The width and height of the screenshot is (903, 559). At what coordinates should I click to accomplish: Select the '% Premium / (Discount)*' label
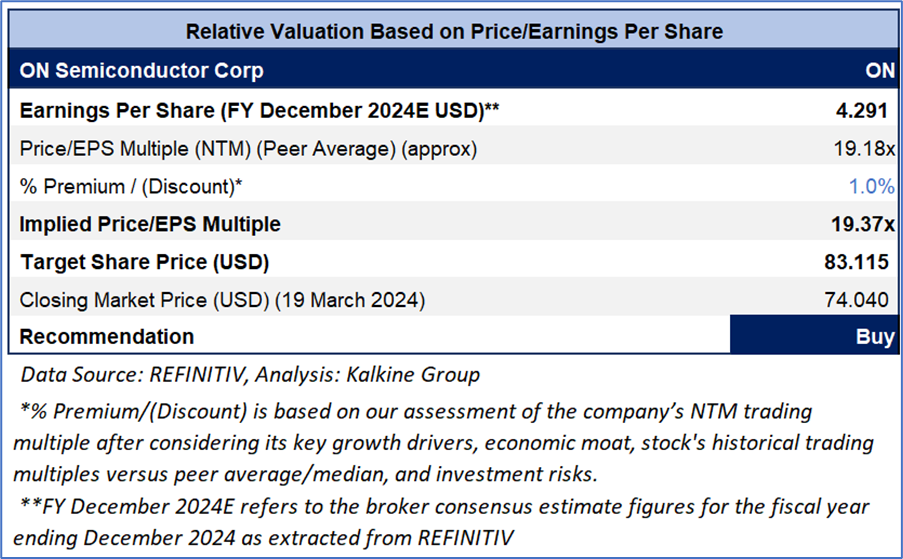coord(131,186)
